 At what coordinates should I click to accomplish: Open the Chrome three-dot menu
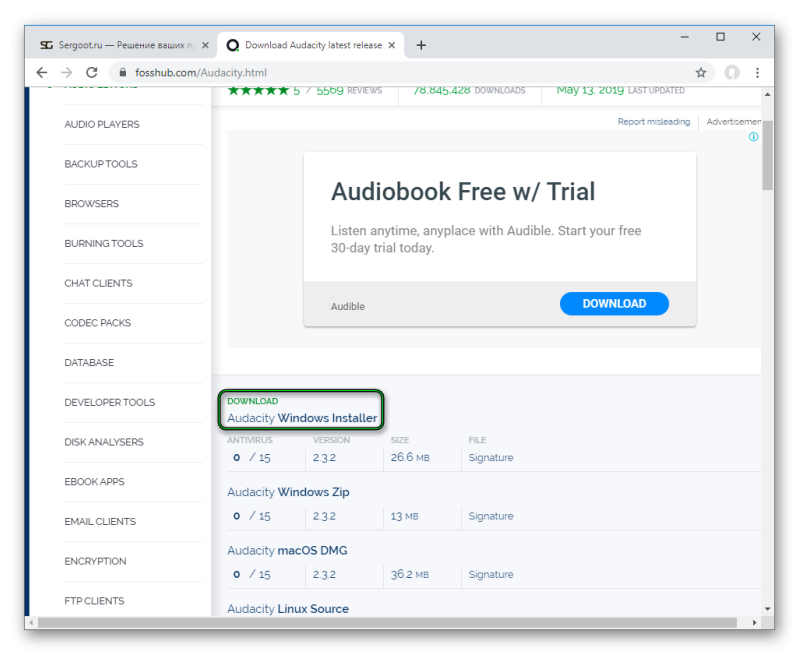point(758,72)
